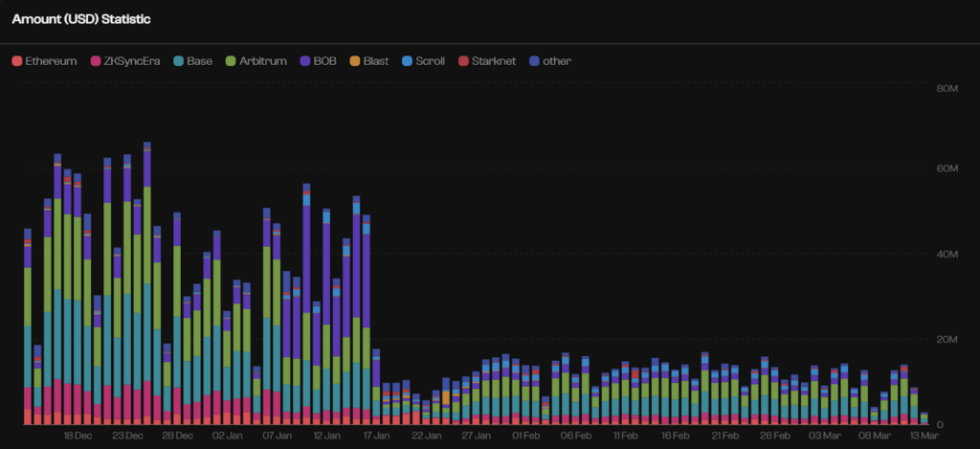
Task: Click the 27 Jan x-axis label
Action: click(x=476, y=435)
